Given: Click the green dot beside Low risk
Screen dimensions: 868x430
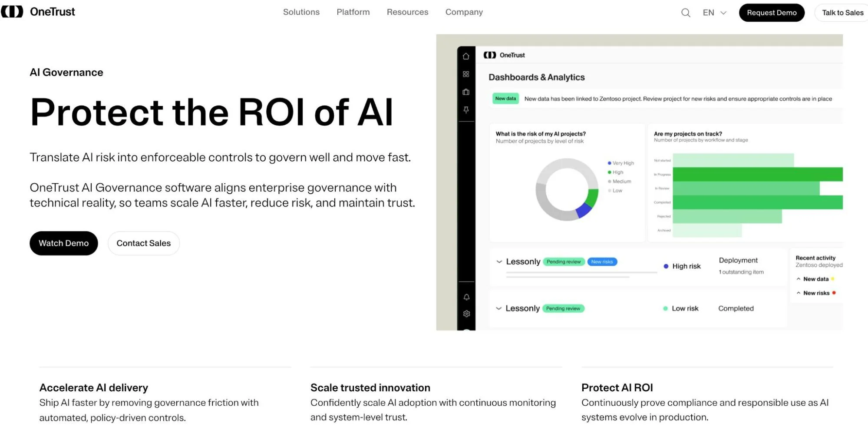Looking at the screenshot, I should pyautogui.click(x=665, y=308).
